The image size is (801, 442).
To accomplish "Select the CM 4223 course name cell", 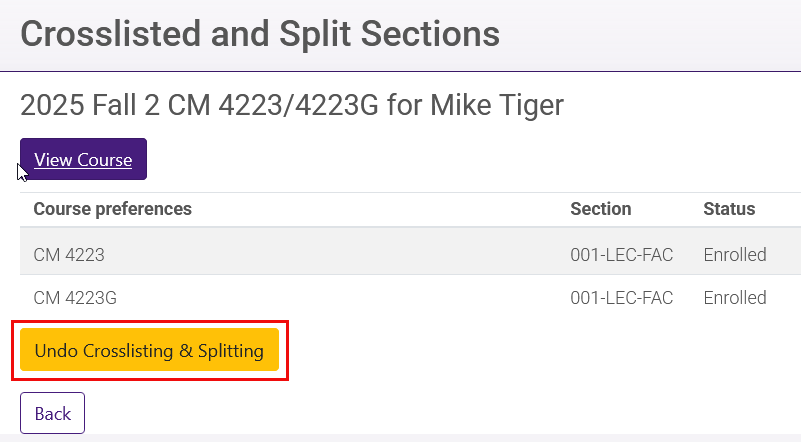I will pyautogui.click(x=69, y=255).
